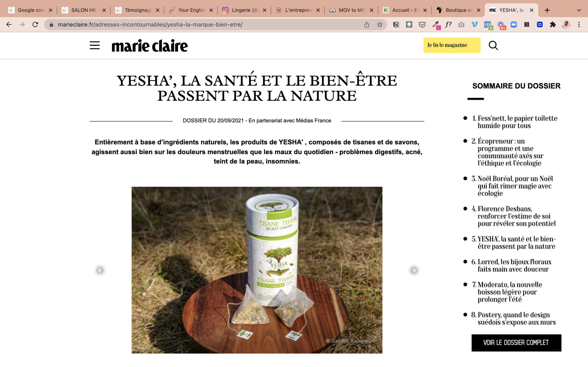This screenshot has height=367, width=588.
Task: Open the hamburger menu on Marie Claire
Action: (95, 45)
